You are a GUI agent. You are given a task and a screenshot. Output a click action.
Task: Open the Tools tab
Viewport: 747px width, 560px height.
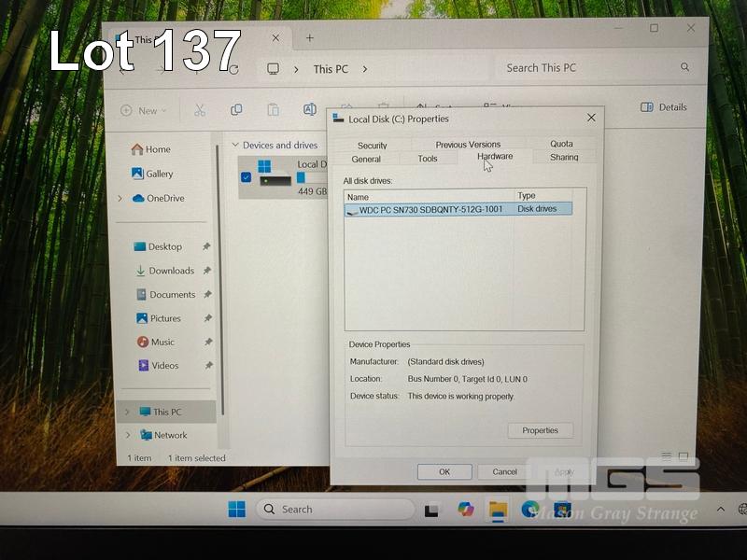click(x=428, y=159)
